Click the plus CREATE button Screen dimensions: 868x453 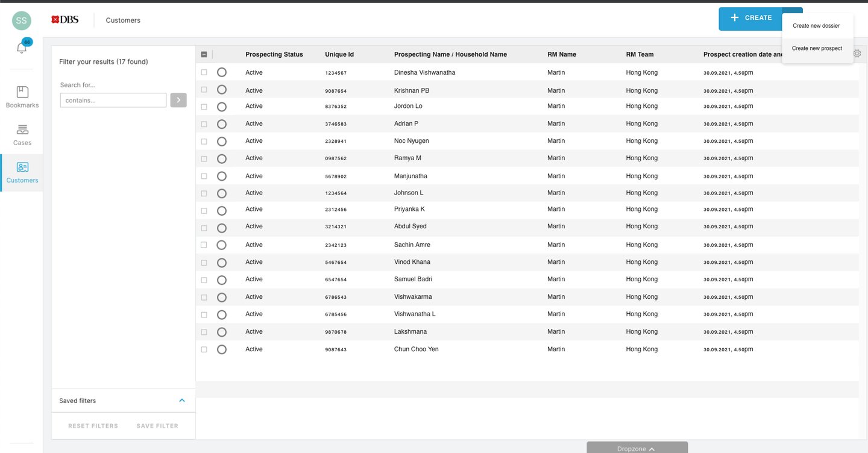point(750,18)
